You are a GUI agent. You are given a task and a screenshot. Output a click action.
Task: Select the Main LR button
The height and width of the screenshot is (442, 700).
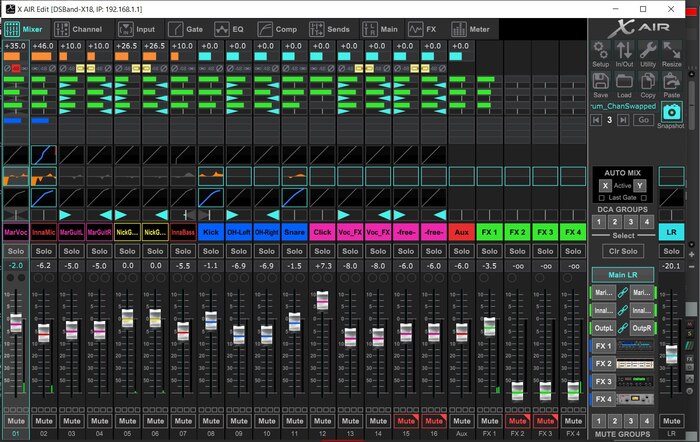(x=621, y=275)
